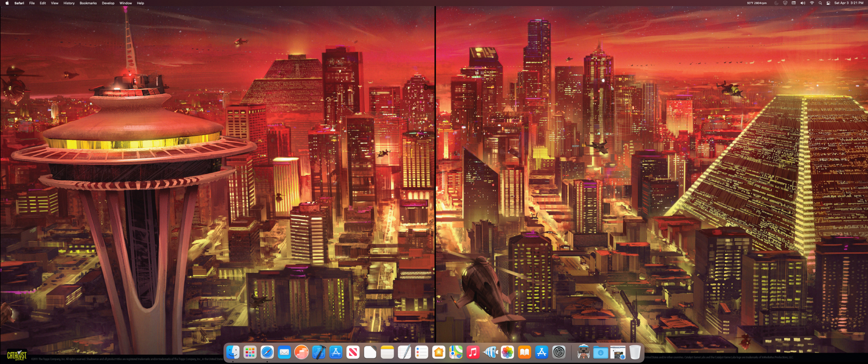The image size is (868, 364).
Task: Open the volume control in menu bar
Action: tap(803, 3)
